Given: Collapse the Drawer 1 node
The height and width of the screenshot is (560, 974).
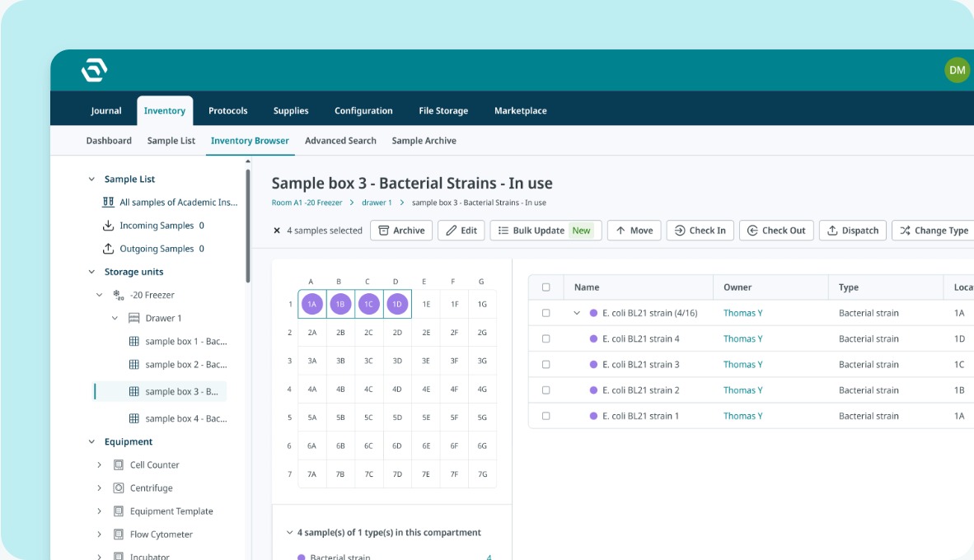Looking at the screenshot, I should coord(115,318).
